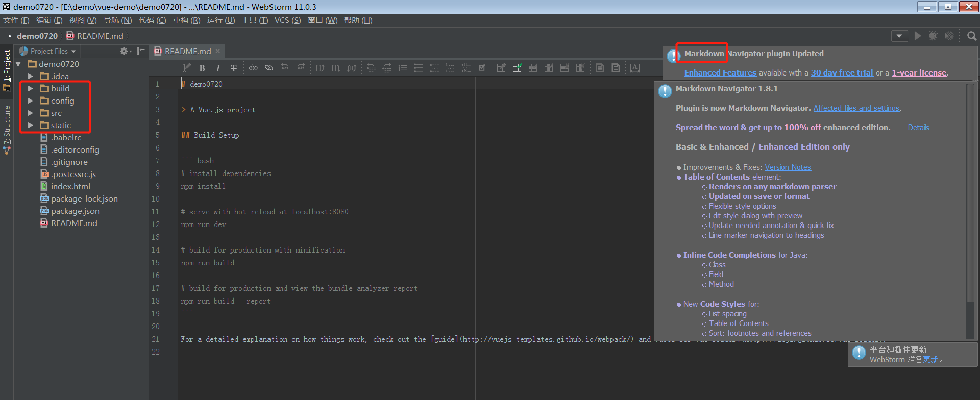Expand the static folder
Viewport: 980px width, 400px height.
click(x=31, y=125)
